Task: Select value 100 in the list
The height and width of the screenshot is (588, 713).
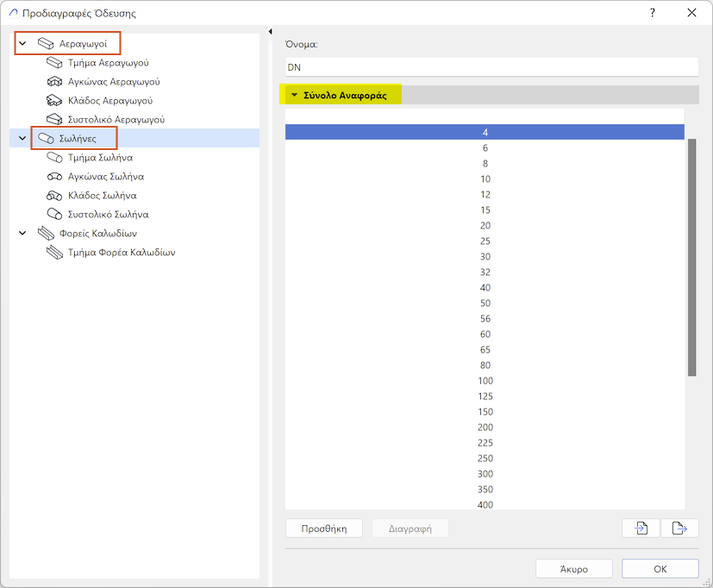Action: point(485,380)
